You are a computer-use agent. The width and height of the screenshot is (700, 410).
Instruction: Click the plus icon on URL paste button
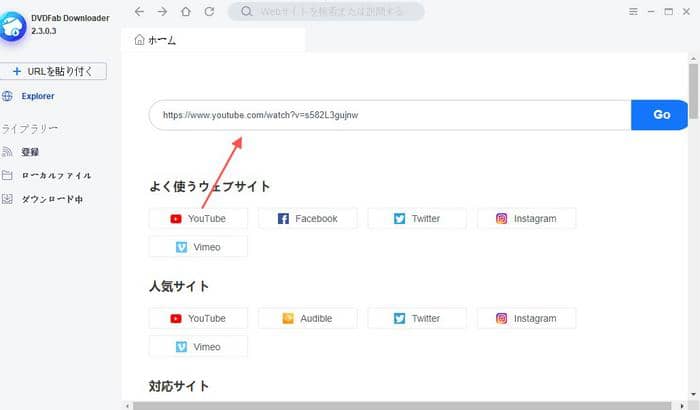pos(17,71)
